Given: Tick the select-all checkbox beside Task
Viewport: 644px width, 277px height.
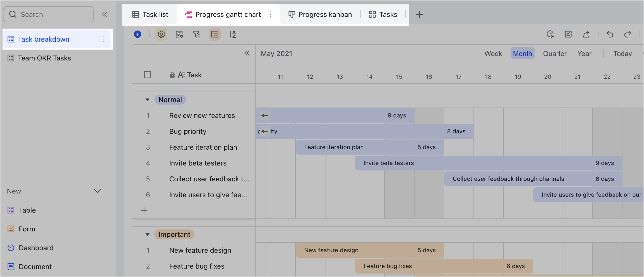Looking at the screenshot, I should point(148,75).
